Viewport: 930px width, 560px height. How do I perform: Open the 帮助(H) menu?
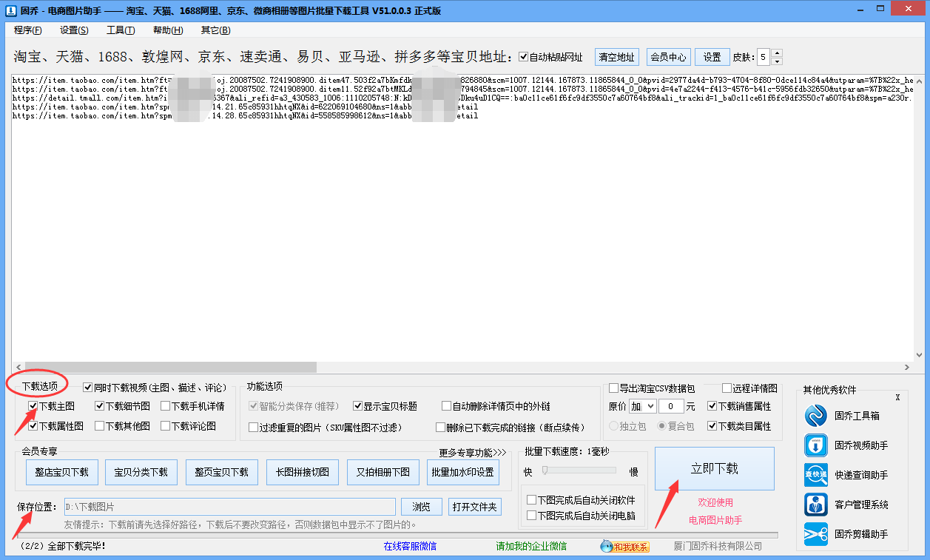click(167, 30)
